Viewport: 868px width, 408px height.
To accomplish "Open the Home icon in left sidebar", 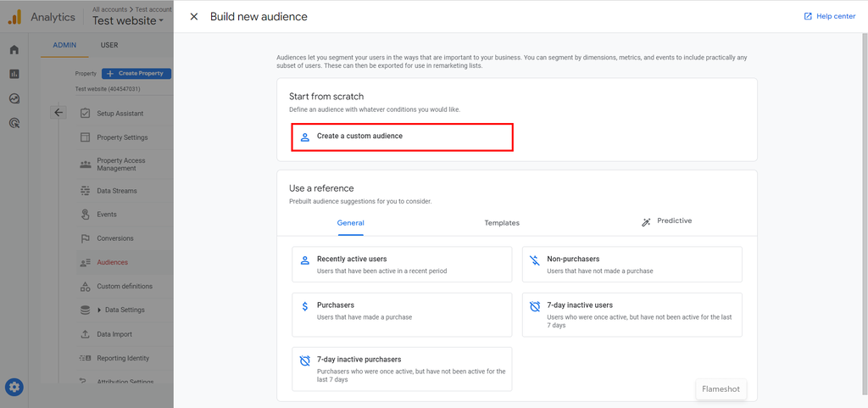I will tap(14, 49).
